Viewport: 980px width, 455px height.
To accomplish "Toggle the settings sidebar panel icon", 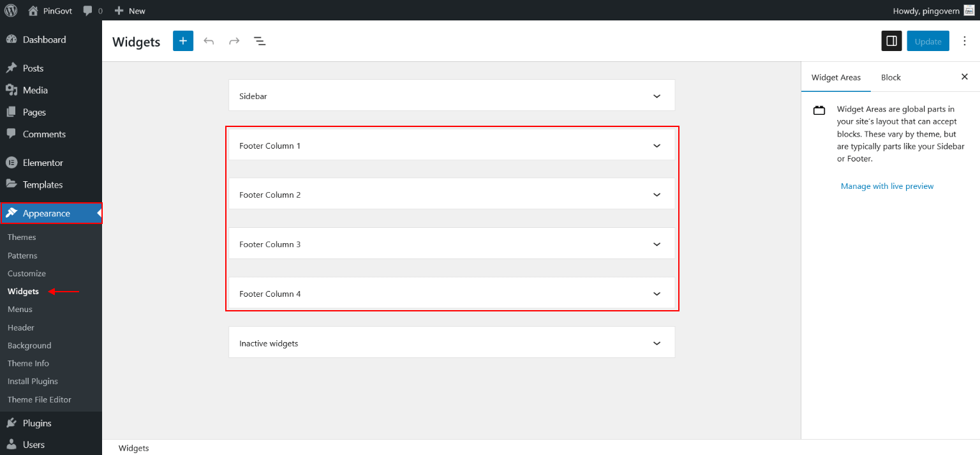I will click(891, 41).
